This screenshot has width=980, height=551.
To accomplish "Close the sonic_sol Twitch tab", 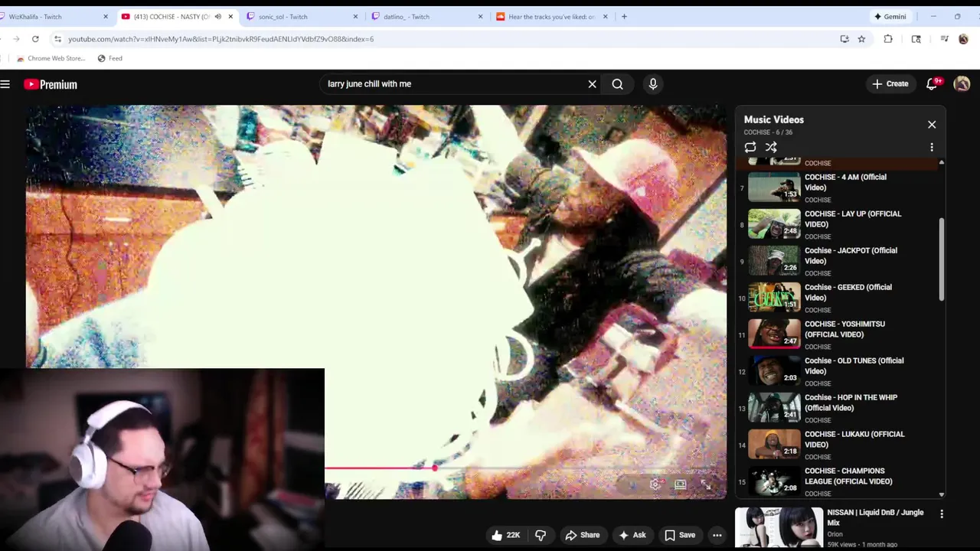I will click(x=355, y=16).
